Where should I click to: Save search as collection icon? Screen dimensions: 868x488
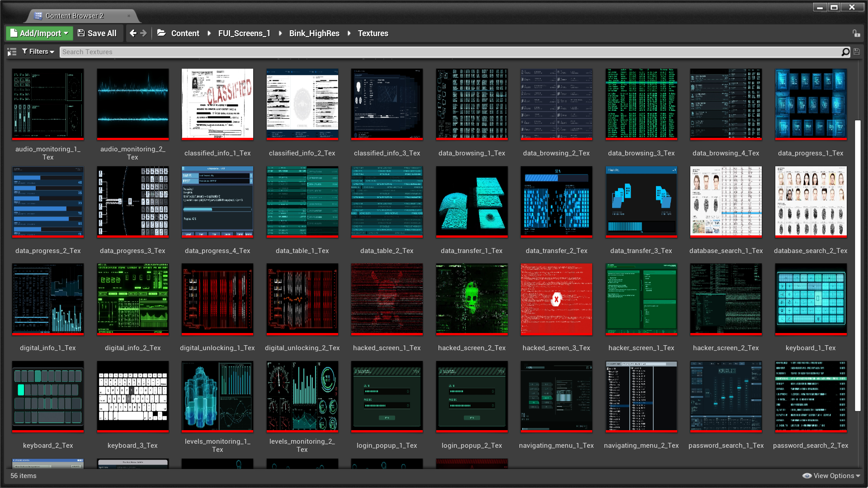[857, 52]
